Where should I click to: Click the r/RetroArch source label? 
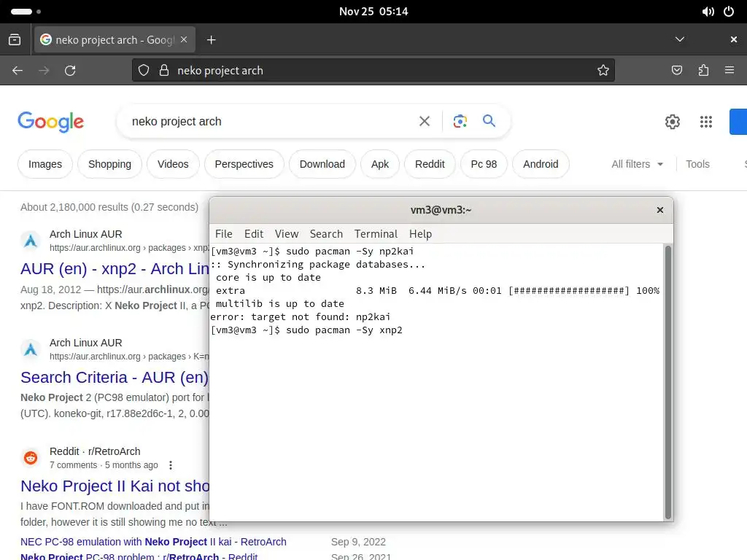coord(115,451)
